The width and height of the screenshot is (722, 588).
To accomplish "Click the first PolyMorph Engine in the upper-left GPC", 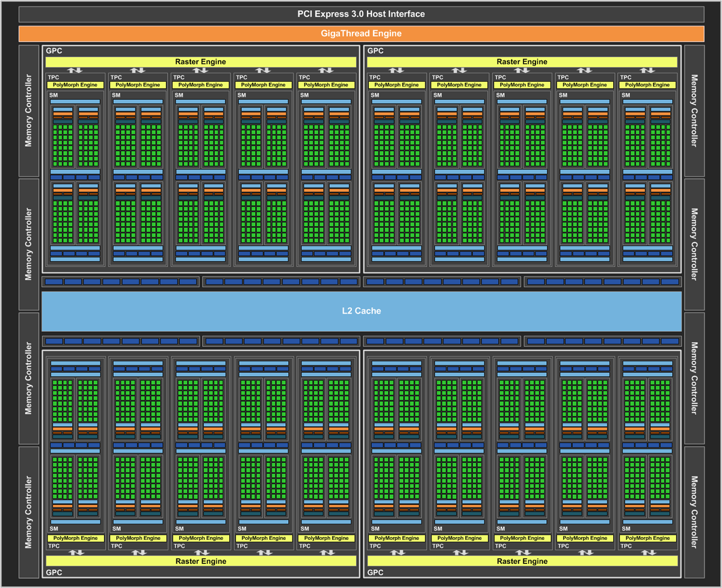I will pyautogui.click(x=75, y=85).
